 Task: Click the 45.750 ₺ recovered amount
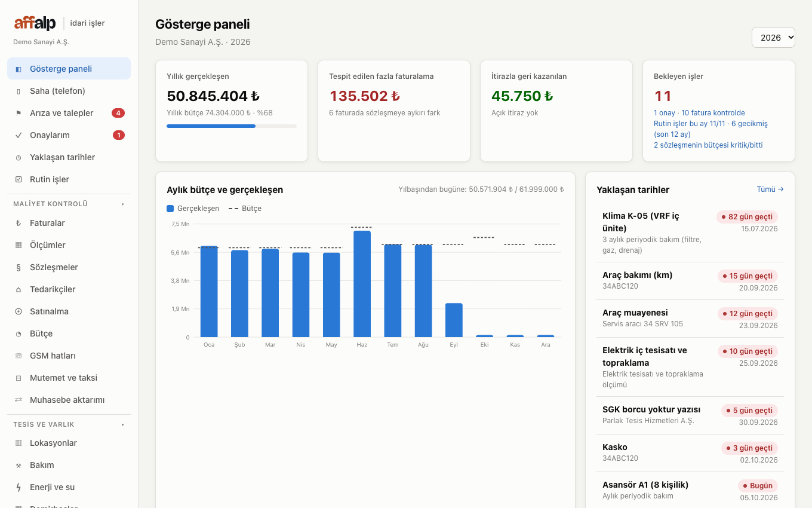(522, 96)
